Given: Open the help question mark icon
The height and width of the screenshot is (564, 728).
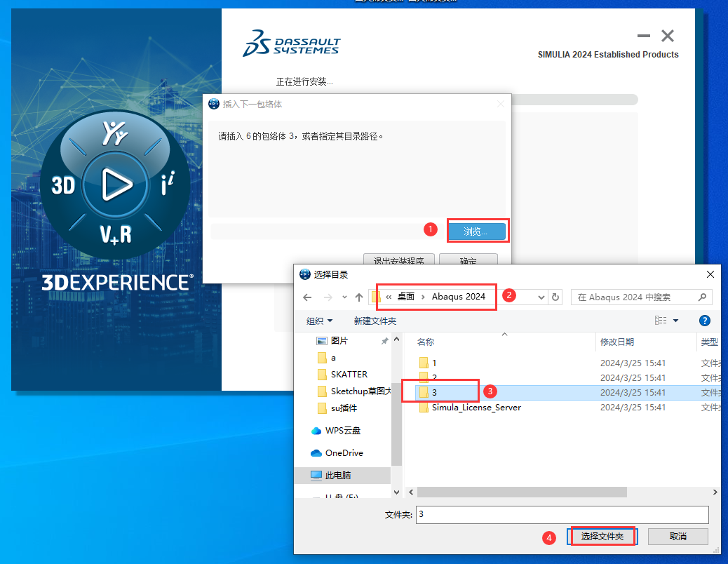Looking at the screenshot, I should (704, 321).
